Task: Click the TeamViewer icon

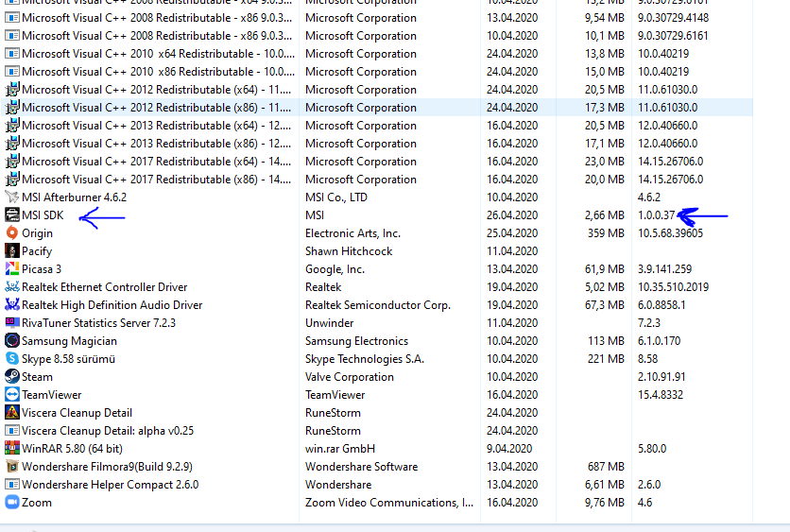Action: [12, 395]
